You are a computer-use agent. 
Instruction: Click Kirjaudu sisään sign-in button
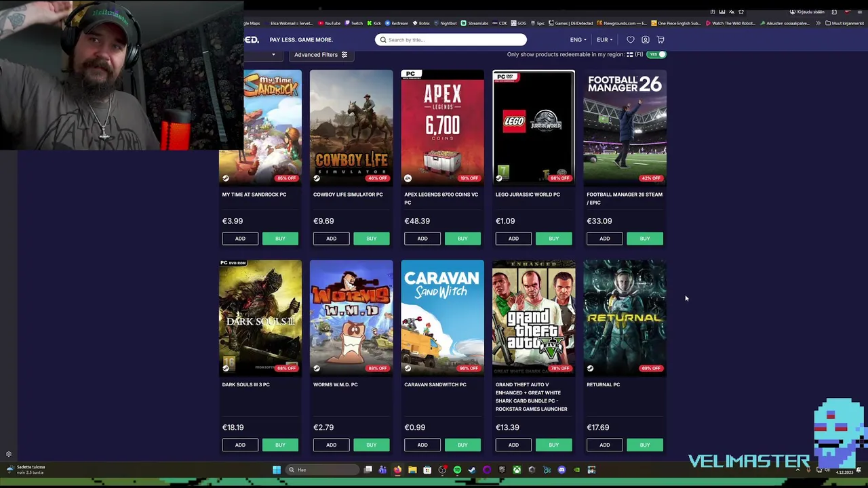click(808, 12)
